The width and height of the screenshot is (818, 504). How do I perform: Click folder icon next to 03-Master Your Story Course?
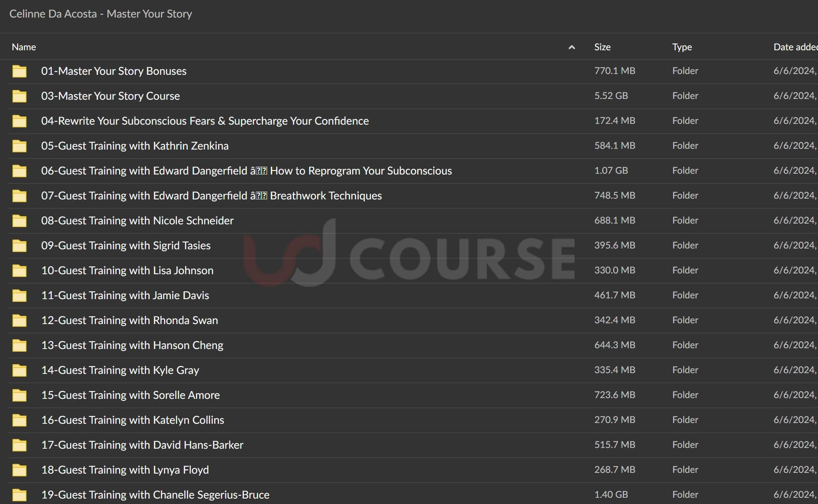19,96
